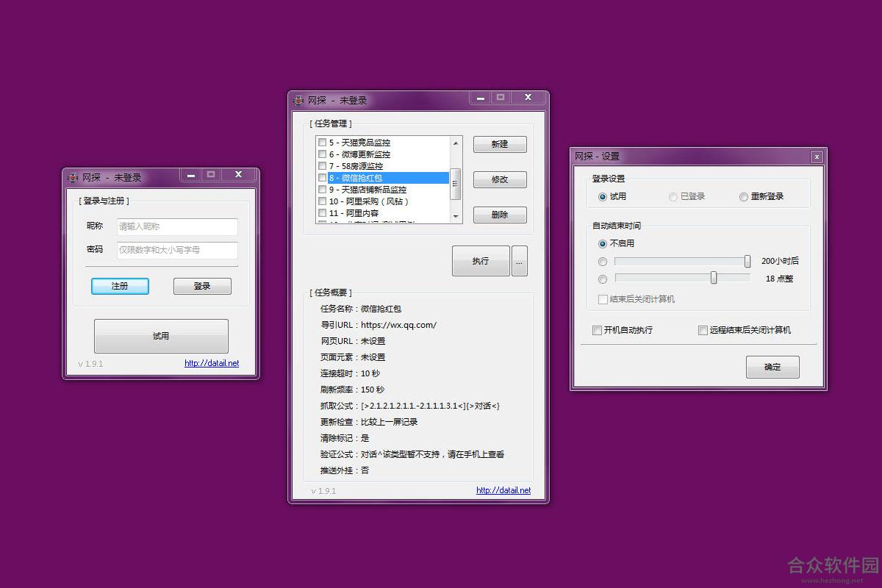The height and width of the screenshot is (588, 882).
Task: Select the radio button for 200小时后
Action: coord(603,261)
